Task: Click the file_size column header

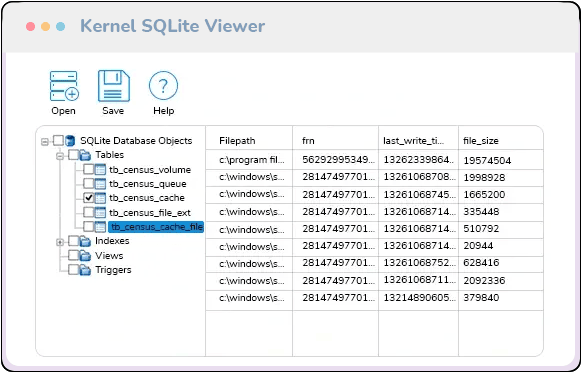Action: (x=481, y=141)
